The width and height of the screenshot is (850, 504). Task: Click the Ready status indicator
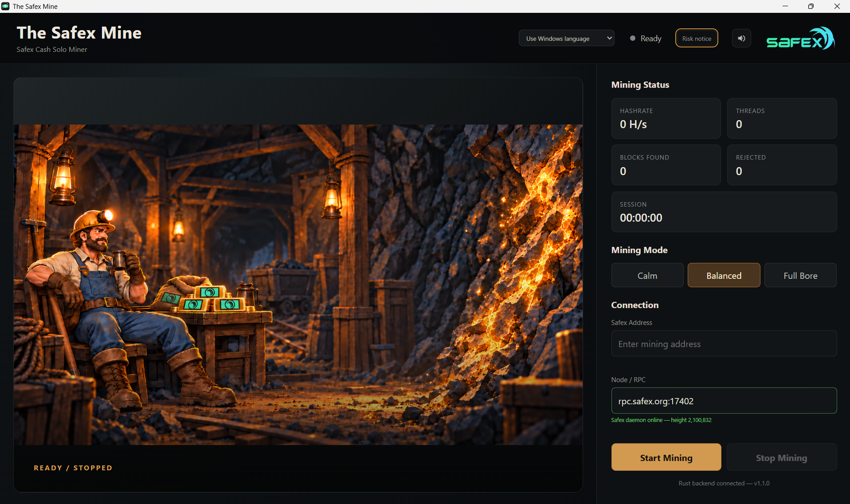click(646, 39)
